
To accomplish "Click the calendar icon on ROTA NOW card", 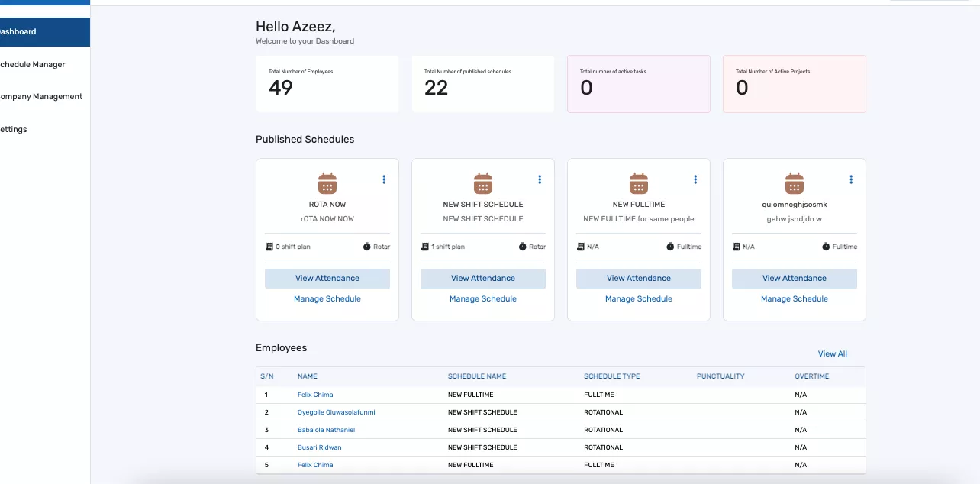I will 327,182.
